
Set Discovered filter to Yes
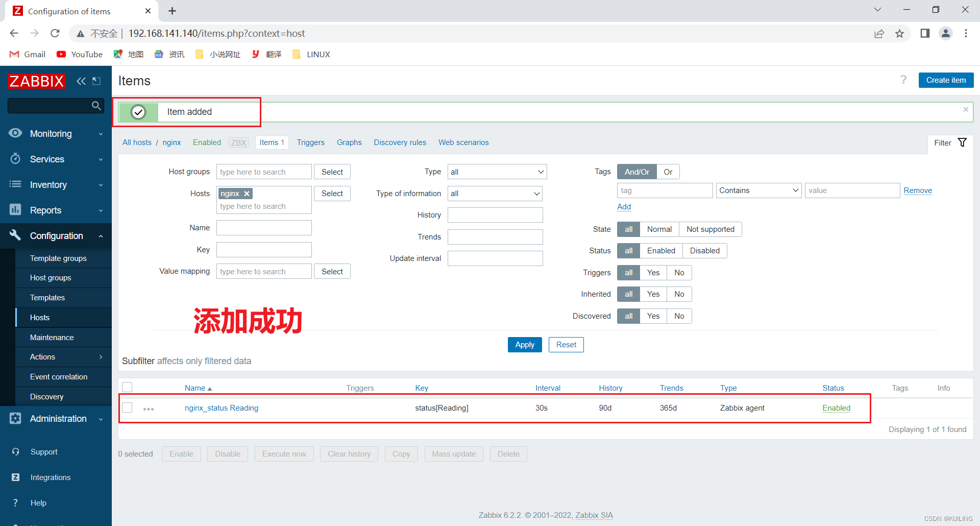click(653, 316)
